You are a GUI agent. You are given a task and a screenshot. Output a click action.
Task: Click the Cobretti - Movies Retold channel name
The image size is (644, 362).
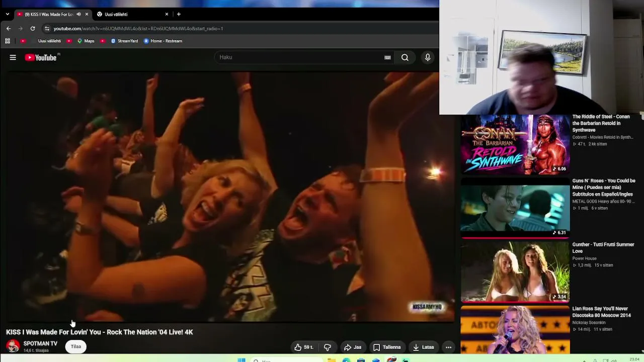(x=603, y=137)
